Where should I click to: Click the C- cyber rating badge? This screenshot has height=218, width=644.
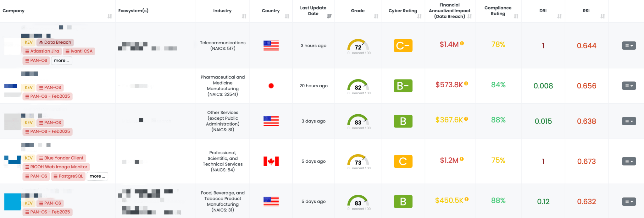[403, 46]
